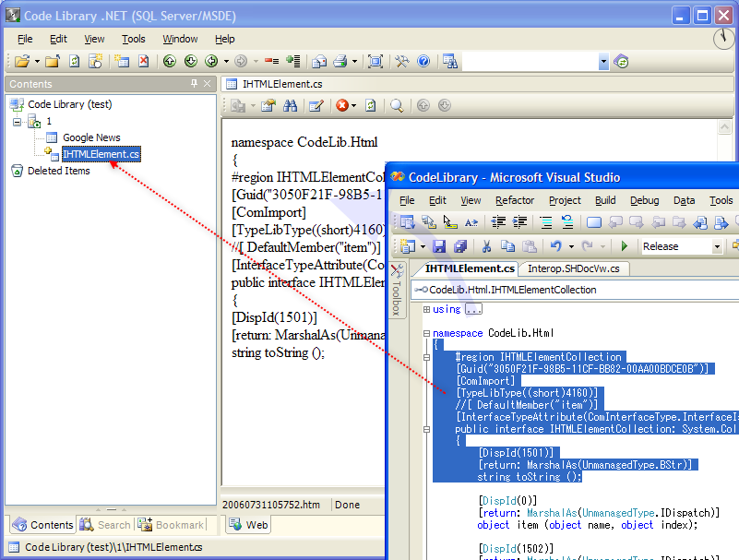Open the Code Library toolbar search dropdown arrow
The image size is (739, 560).
click(x=603, y=61)
